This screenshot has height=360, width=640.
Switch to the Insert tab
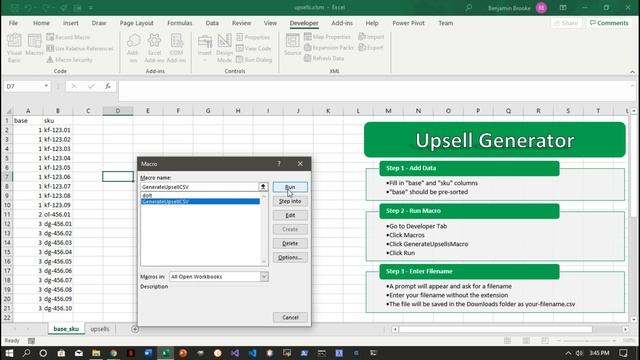pos(71,23)
